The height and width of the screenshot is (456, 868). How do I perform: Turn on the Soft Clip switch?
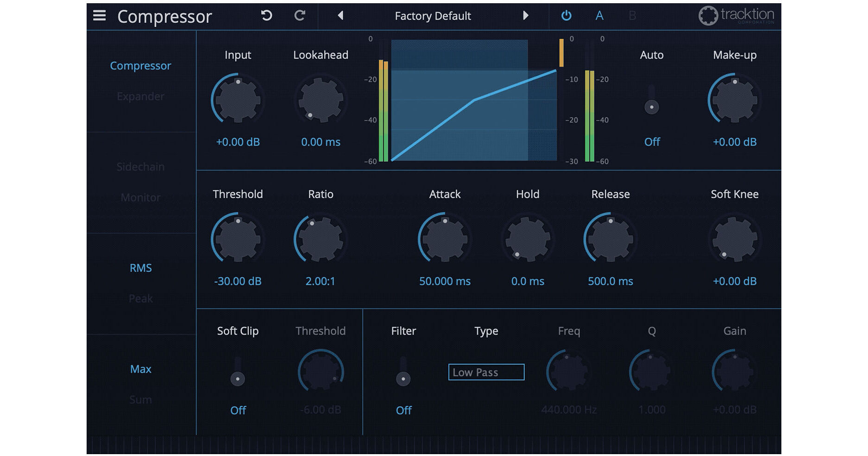[x=238, y=378]
